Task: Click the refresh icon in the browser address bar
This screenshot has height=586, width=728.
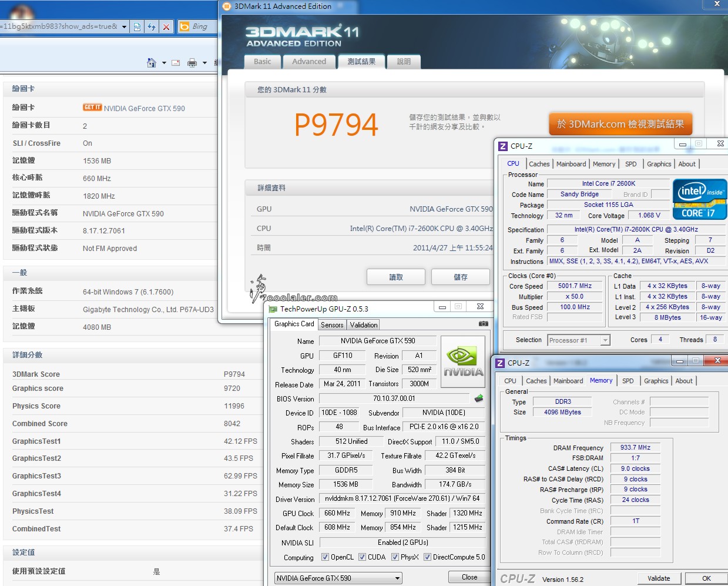Action: click(152, 26)
